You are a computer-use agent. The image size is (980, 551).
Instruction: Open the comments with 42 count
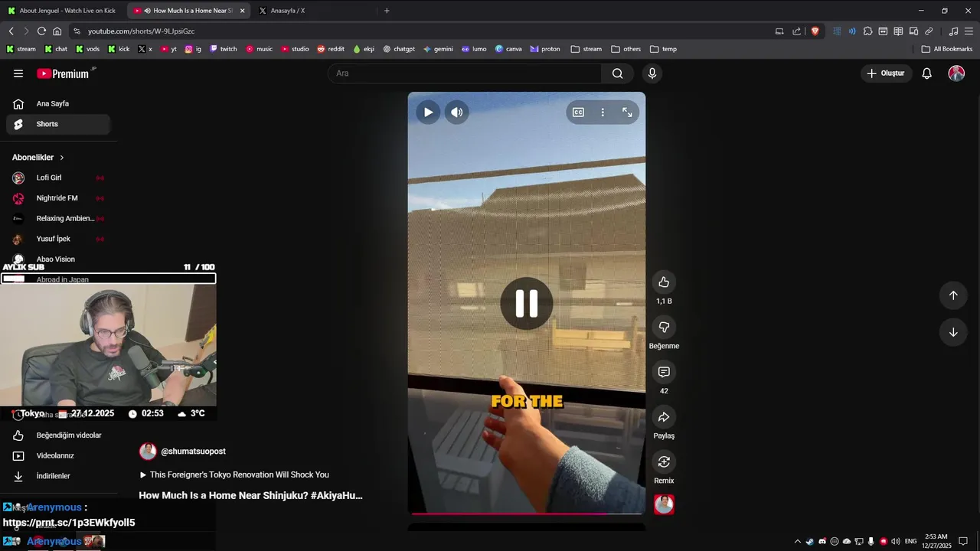click(x=664, y=372)
